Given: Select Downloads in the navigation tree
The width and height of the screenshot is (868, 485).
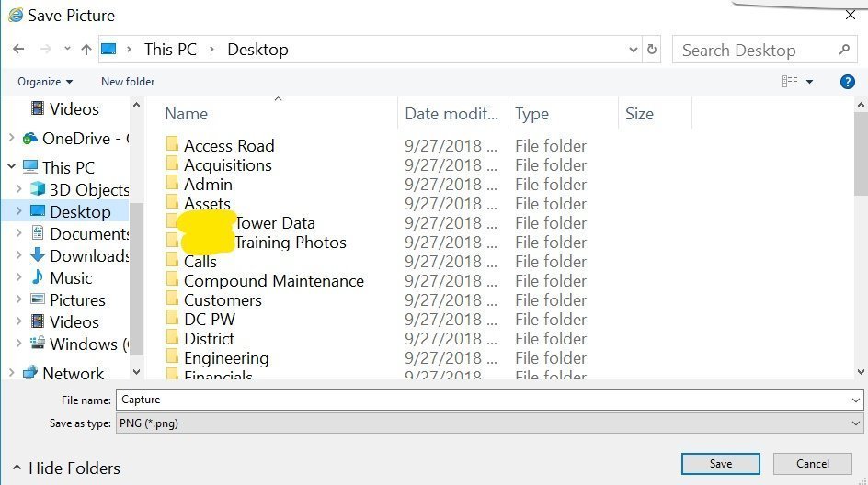Looking at the screenshot, I should [x=80, y=256].
